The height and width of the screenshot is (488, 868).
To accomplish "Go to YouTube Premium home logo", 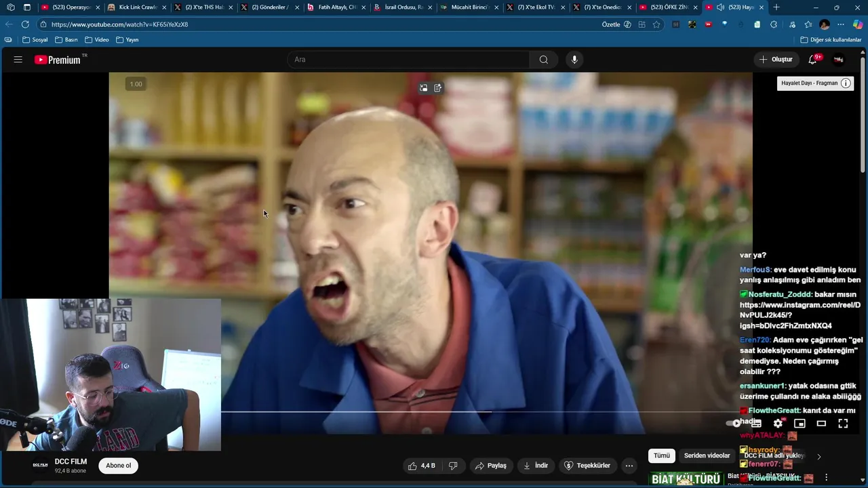I will [58, 60].
